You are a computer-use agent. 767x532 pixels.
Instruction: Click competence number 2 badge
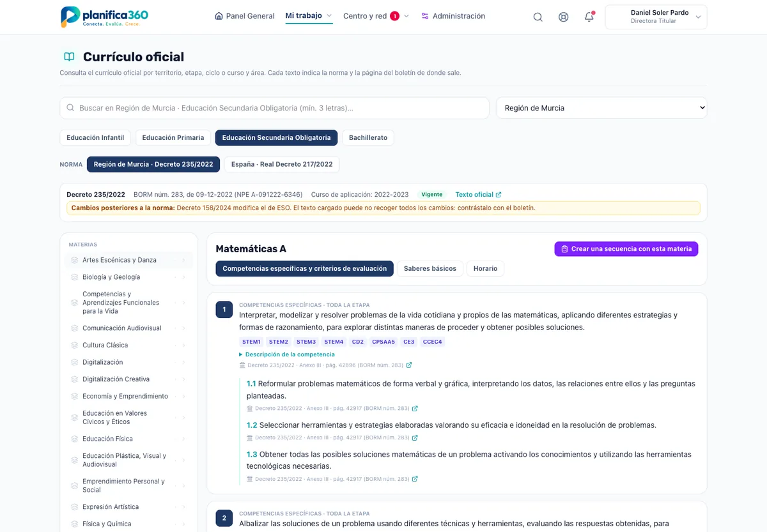(224, 518)
